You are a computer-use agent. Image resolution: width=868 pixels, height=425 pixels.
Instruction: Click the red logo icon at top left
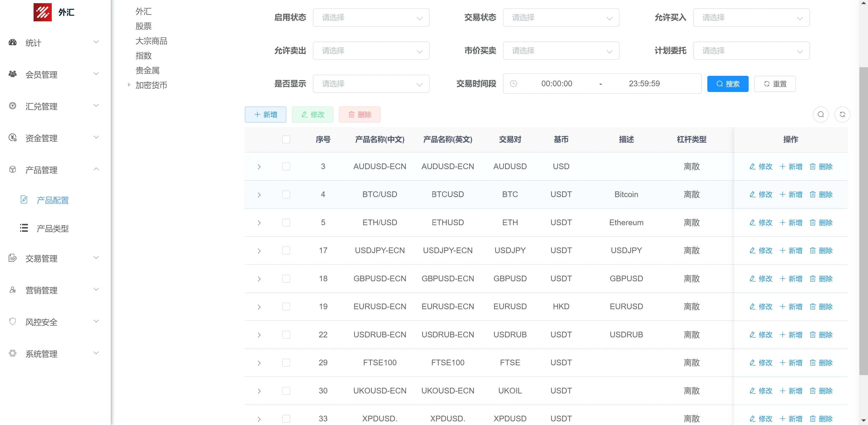(42, 12)
